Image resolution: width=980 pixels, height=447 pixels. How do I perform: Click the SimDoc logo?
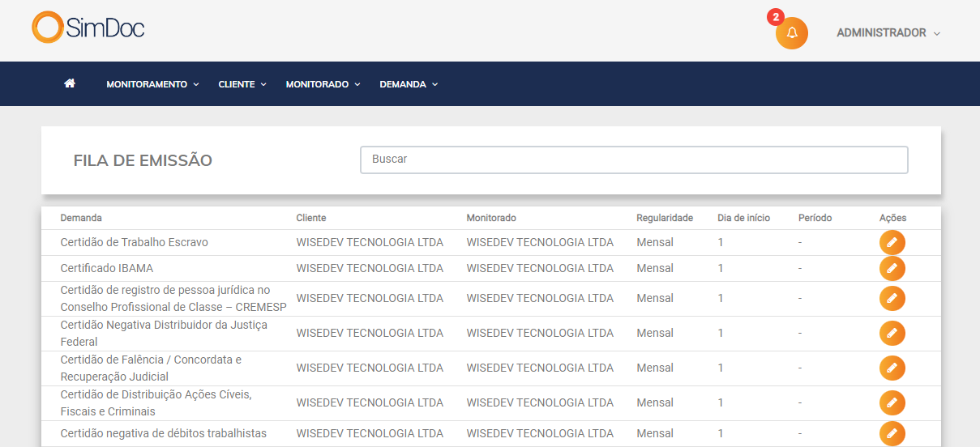point(88,28)
